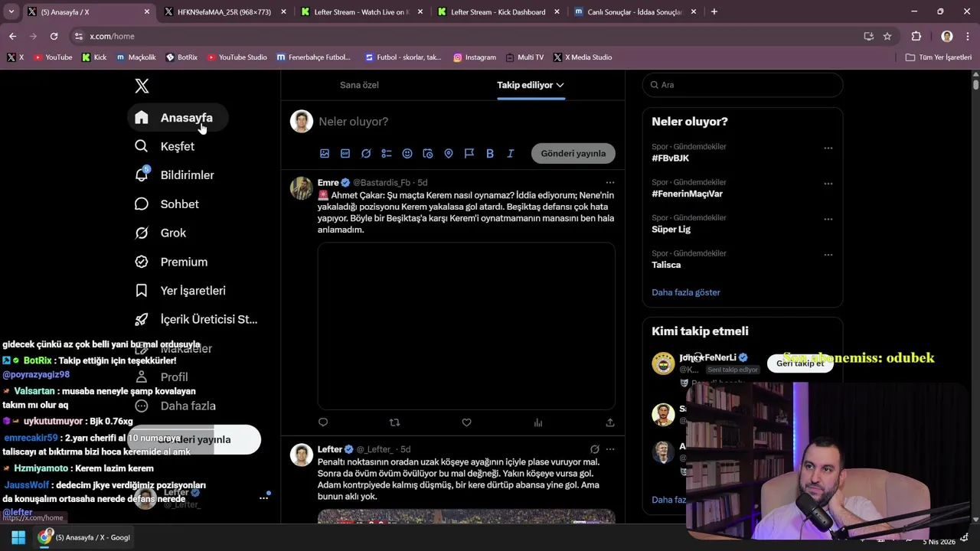
Task: Open Lefter's profile name on post
Action: [x=330, y=449]
